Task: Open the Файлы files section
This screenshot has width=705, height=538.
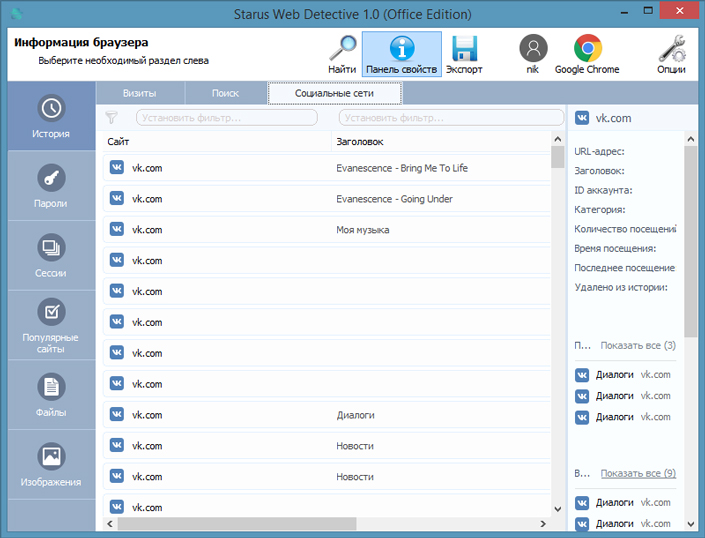Action: coord(51,395)
